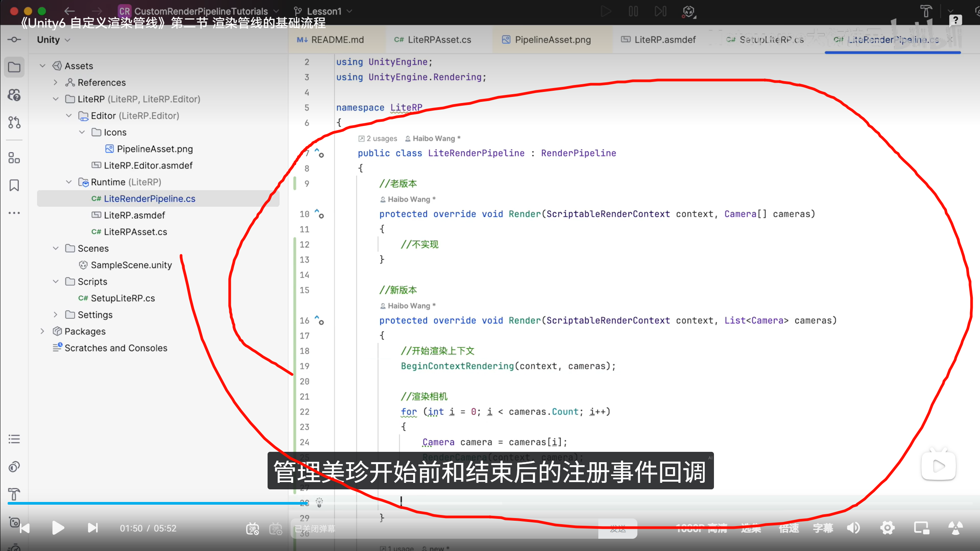This screenshot has height=551, width=980.
Task: Click the video settings gear icon
Action: point(887,528)
